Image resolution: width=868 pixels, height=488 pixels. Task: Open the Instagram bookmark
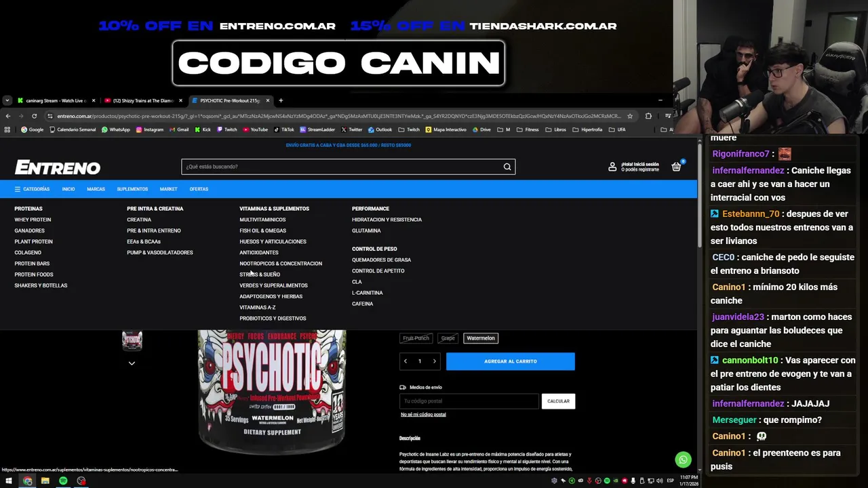(x=150, y=129)
